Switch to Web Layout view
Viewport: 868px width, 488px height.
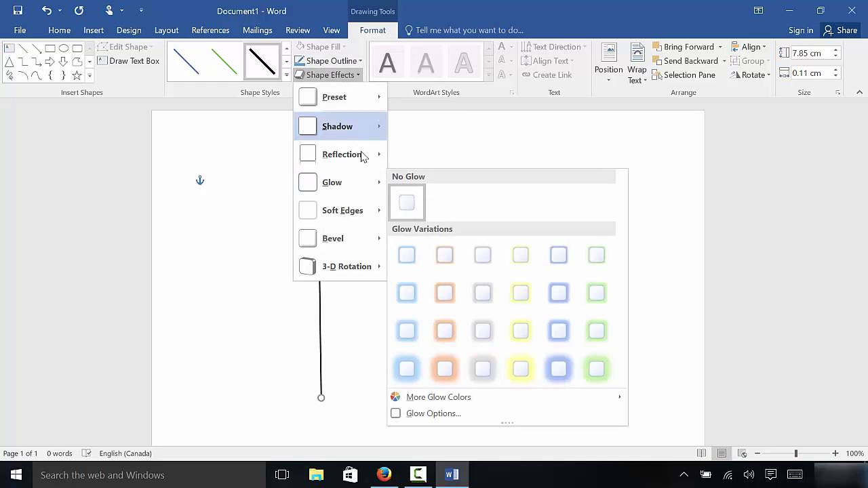743,453
